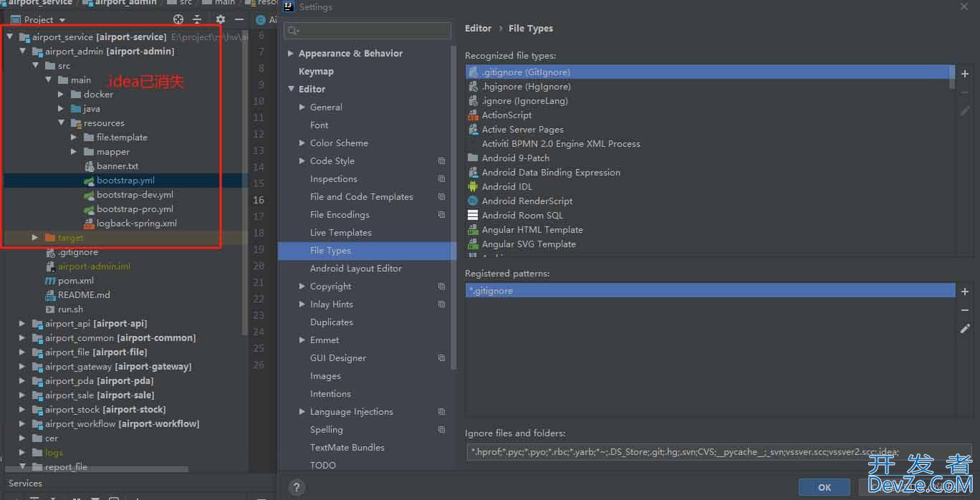Select bootstrap-dev.yml file
980x500 pixels.
135,195
